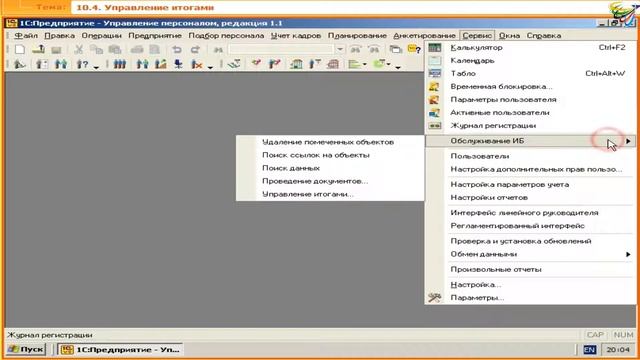Viewport: 640px width, 360px height.
Task: Click the person with red X toolbar icon
Action: (x=197, y=64)
